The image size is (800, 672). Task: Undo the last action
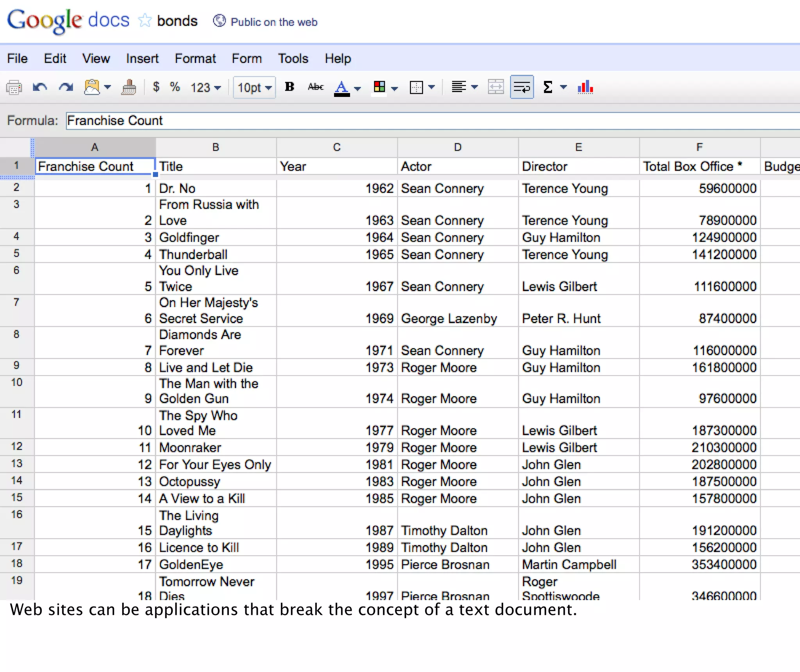point(40,87)
